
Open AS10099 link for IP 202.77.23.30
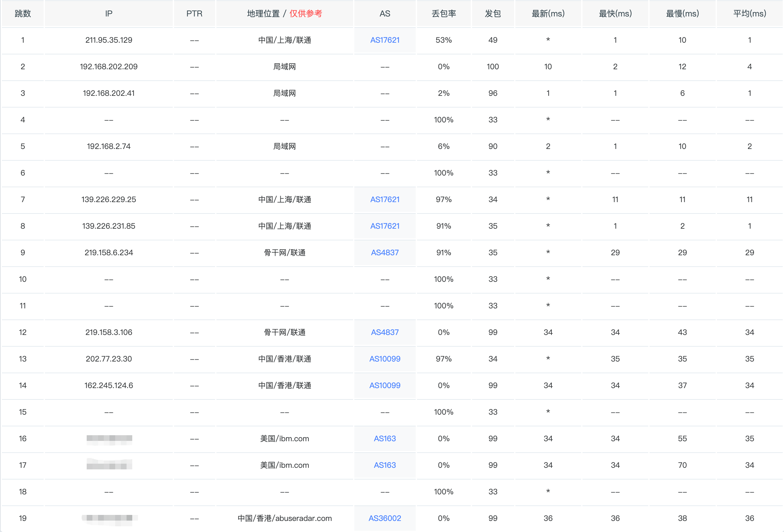[385, 359]
